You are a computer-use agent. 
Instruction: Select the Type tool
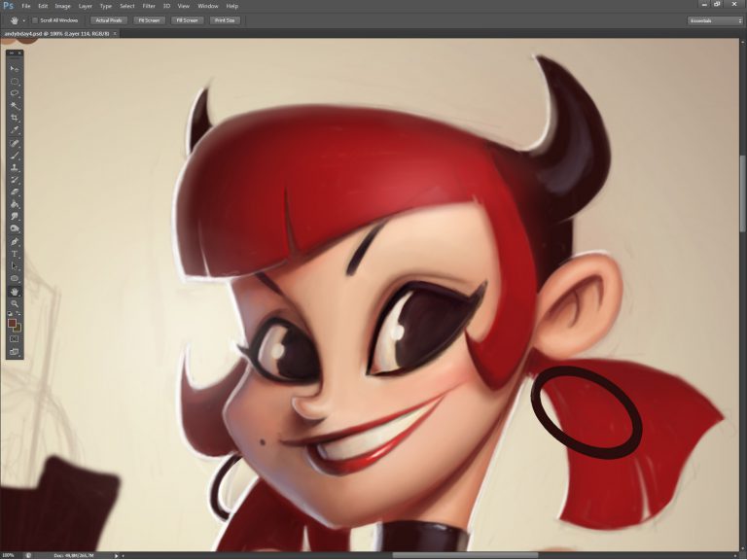[15, 255]
